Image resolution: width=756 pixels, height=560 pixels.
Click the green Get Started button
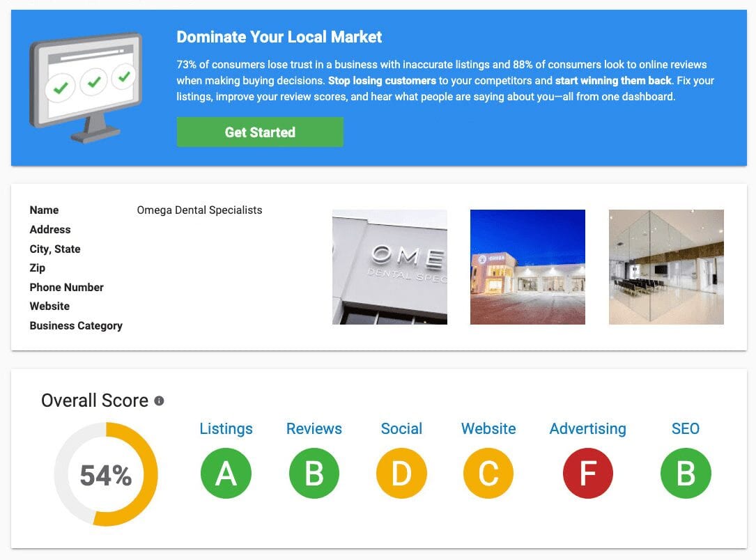click(x=260, y=132)
